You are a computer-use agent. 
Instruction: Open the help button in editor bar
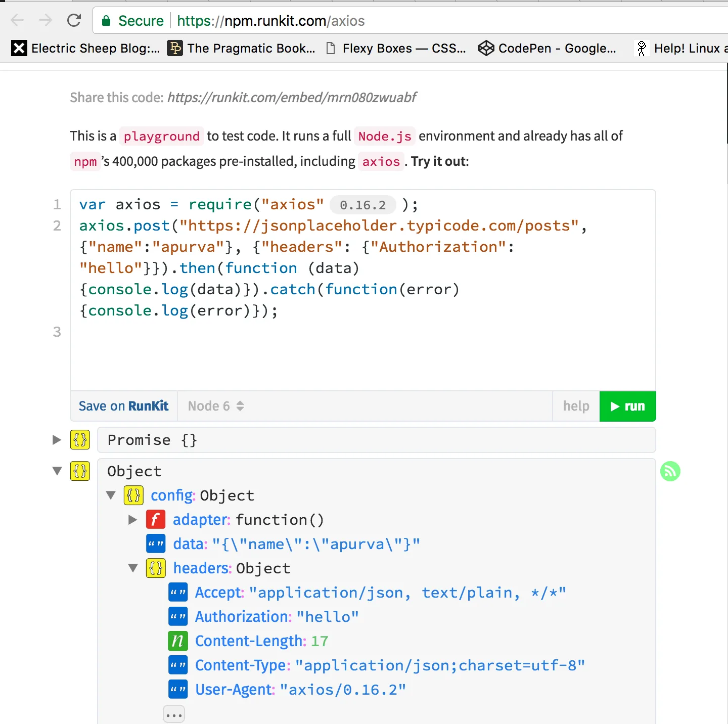pos(576,406)
